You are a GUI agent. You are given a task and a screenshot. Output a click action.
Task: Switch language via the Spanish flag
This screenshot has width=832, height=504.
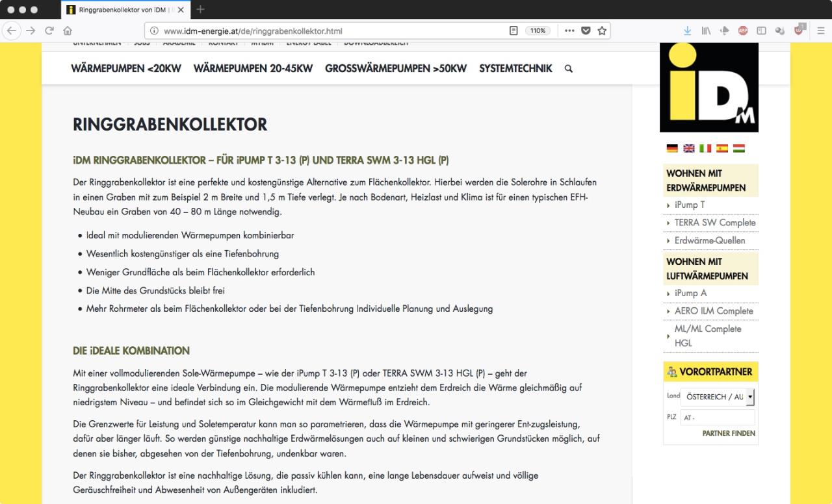722,148
